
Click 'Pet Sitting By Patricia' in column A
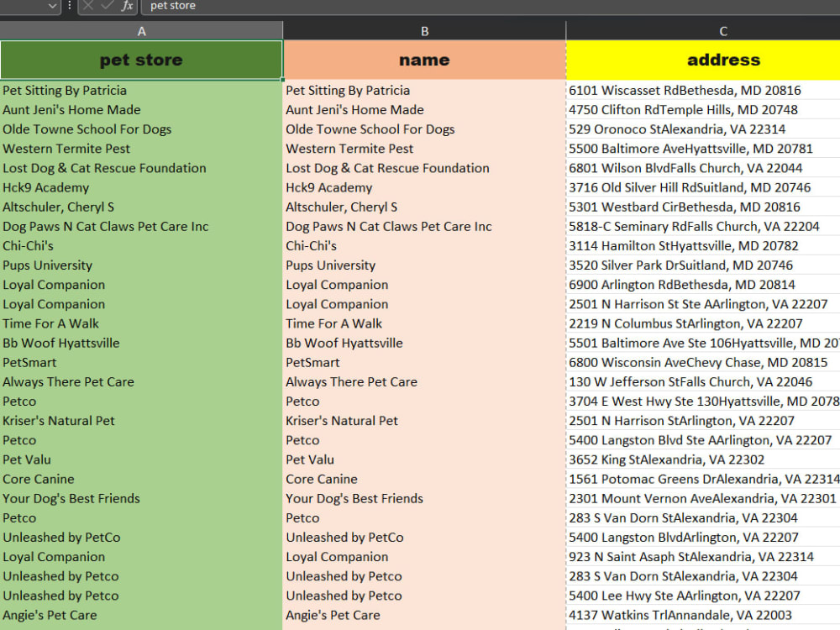65,91
